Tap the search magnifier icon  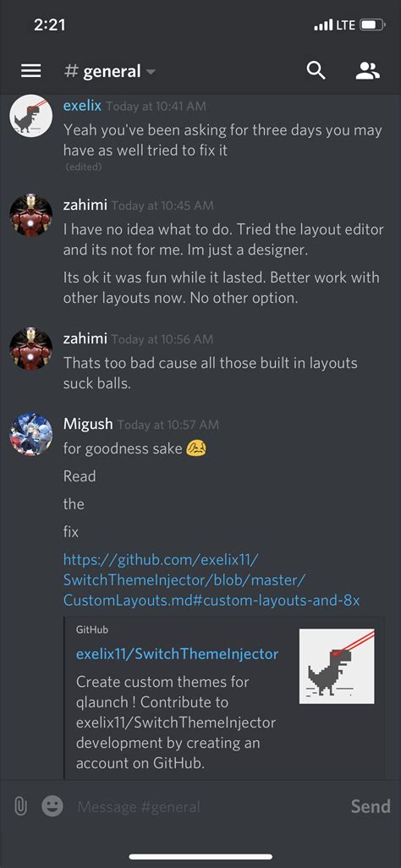[x=316, y=70]
